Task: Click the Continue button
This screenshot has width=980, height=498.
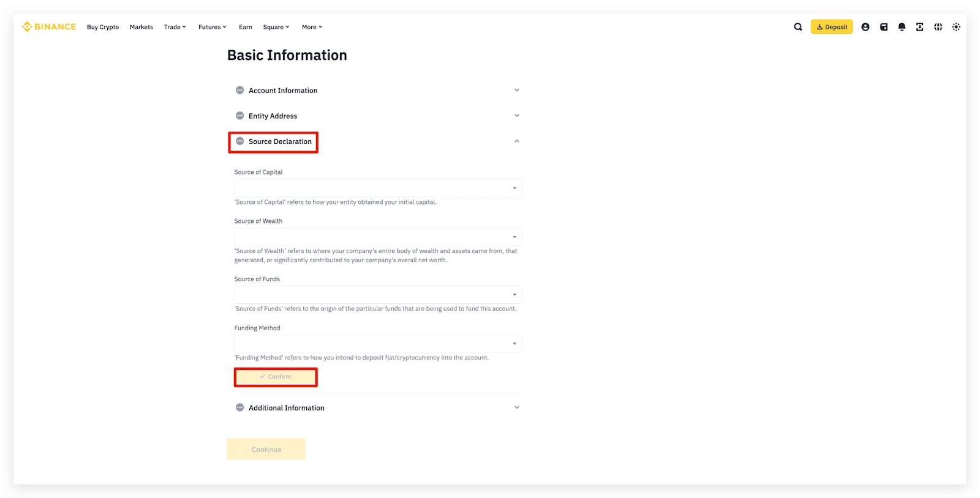Action: [266, 450]
